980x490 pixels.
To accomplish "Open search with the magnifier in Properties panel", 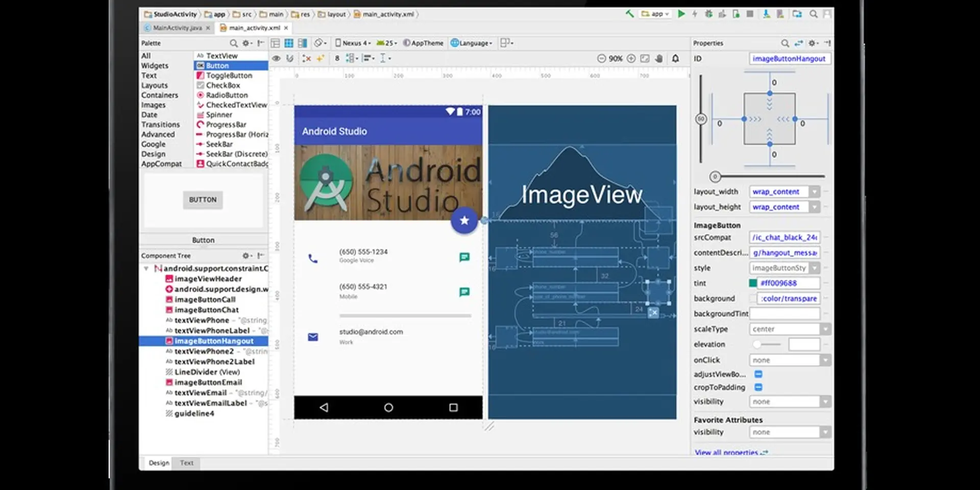I will coord(786,43).
